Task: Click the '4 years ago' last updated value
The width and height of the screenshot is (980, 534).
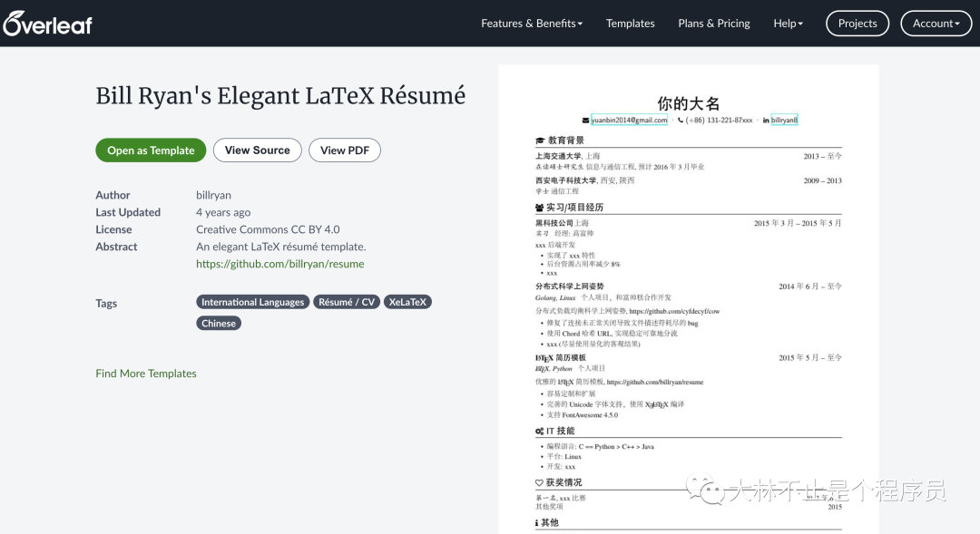Action: (223, 212)
